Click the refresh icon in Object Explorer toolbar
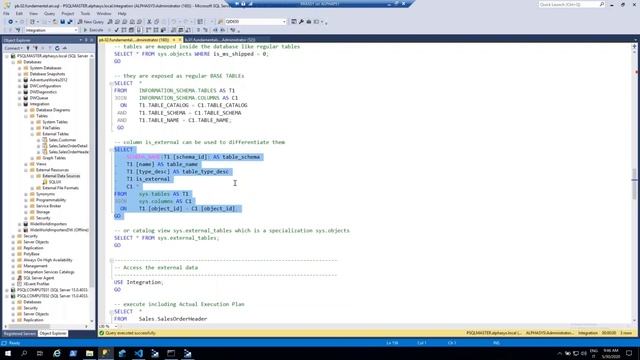Viewport: 640px width, 360px height. click(x=57, y=48)
